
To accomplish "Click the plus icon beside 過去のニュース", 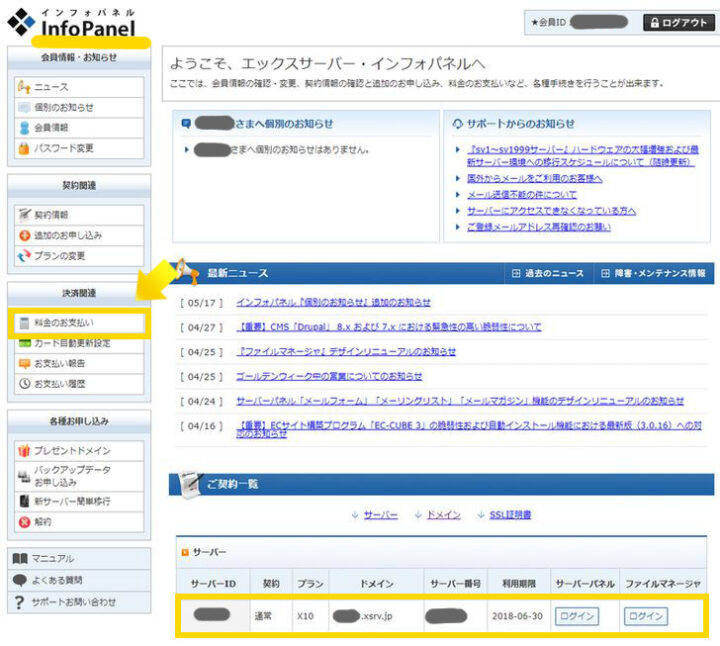I will point(516,273).
